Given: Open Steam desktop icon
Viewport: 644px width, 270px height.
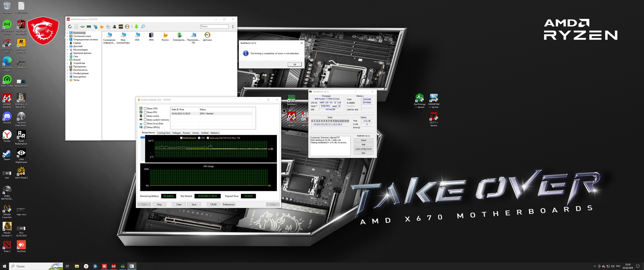Looking at the screenshot, I should click(x=7, y=154).
